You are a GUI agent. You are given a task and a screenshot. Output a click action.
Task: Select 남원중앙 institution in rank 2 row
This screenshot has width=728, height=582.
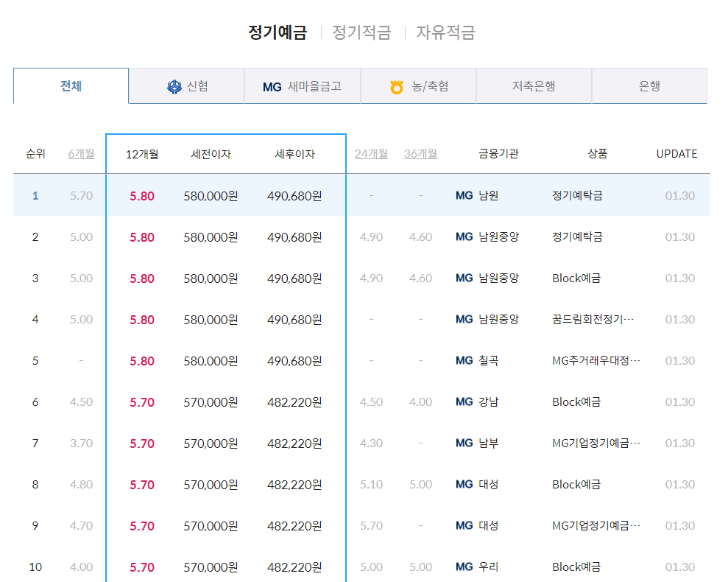(x=498, y=236)
